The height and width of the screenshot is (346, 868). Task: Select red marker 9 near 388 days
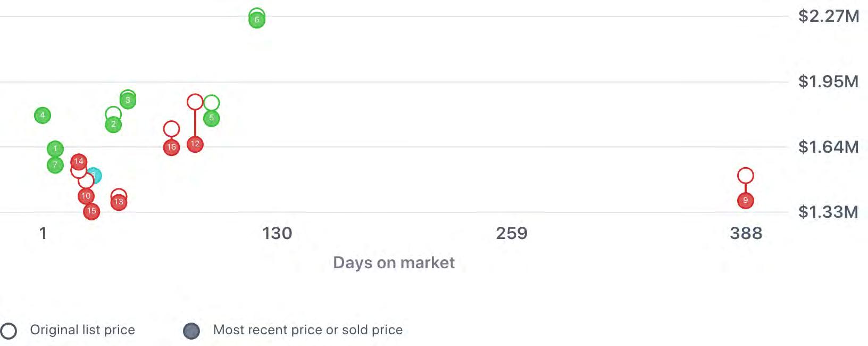click(x=746, y=201)
